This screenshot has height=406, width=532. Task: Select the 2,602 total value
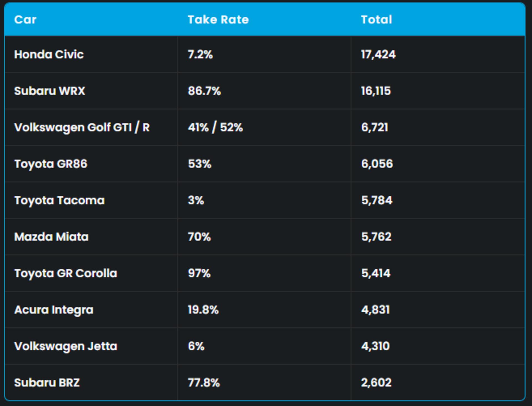(x=376, y=383)
